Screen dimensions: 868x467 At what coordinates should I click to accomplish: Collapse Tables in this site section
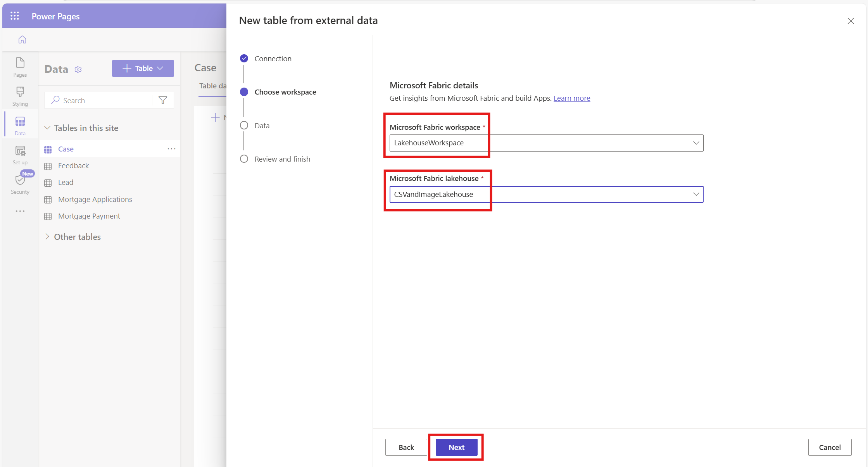tap(47, 128)
